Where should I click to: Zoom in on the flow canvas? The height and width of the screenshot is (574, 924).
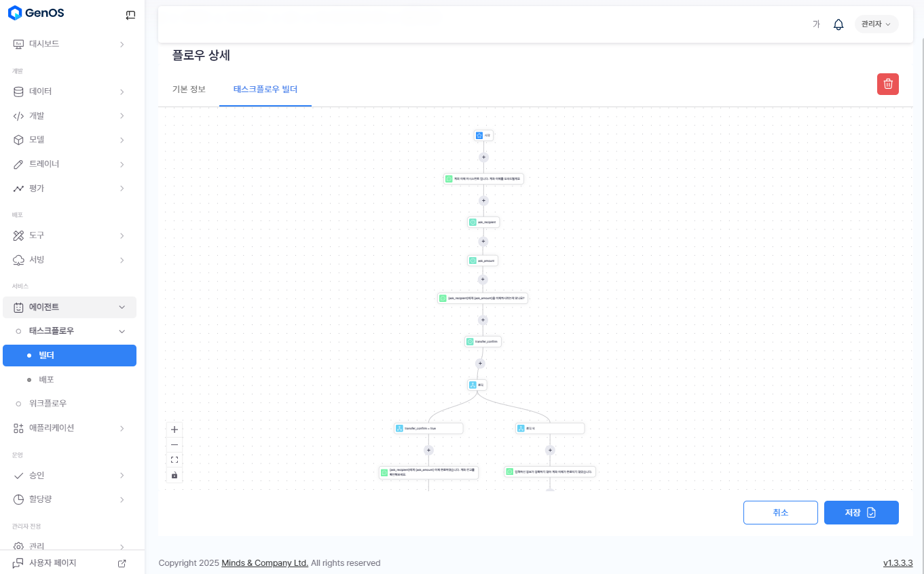[174, 429]
